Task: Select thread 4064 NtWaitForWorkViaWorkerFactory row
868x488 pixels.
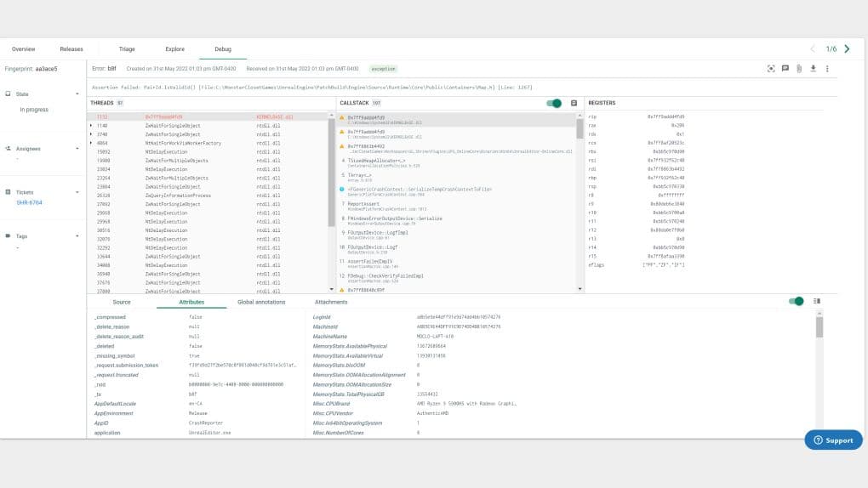Action: coord(208,144)
